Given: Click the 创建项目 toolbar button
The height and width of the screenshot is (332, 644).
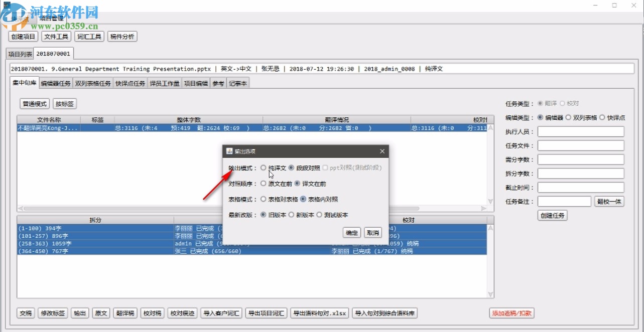Looking at the screenshot, I should tap(23, 36).
